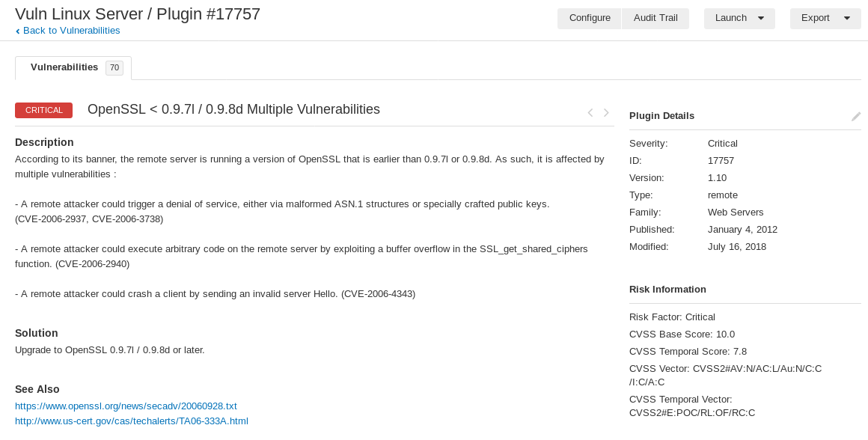Screen dimensions: 868x440
Task: Click the Plugin Details section heading
Action: (661, 116)
